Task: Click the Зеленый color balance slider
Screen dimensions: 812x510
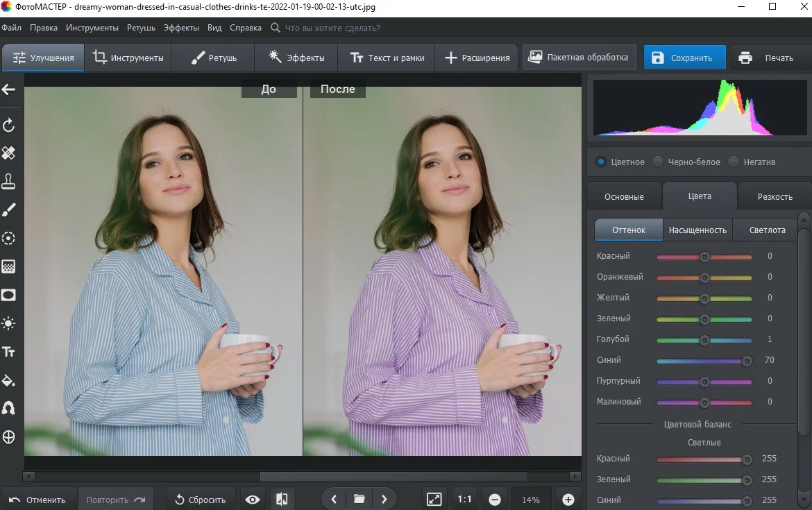Action: [x=704, y=480]
